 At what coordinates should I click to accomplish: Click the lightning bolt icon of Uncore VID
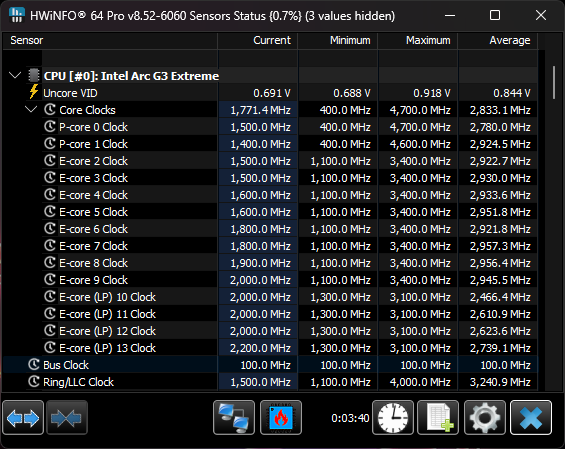(x=34, y=92)
